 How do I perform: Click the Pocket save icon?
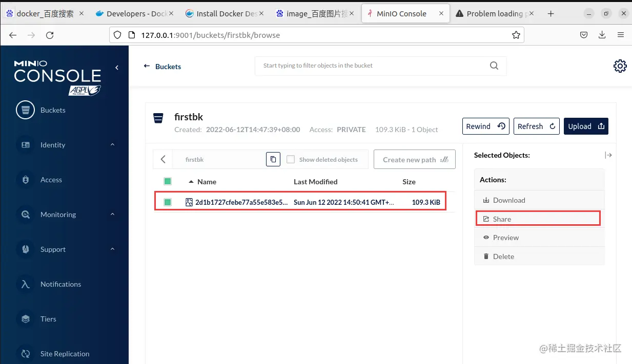[x=584, y=35]
